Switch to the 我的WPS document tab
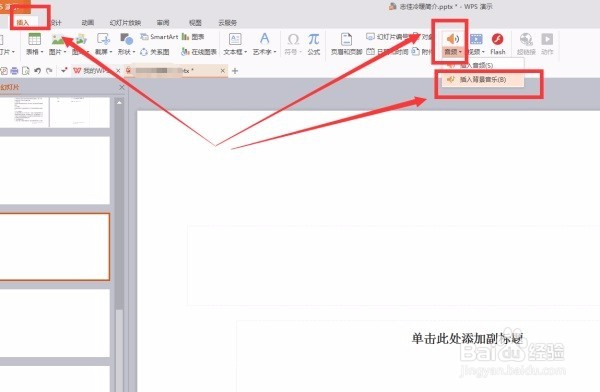This screenshot has width=600, height=392. point(93,71)
